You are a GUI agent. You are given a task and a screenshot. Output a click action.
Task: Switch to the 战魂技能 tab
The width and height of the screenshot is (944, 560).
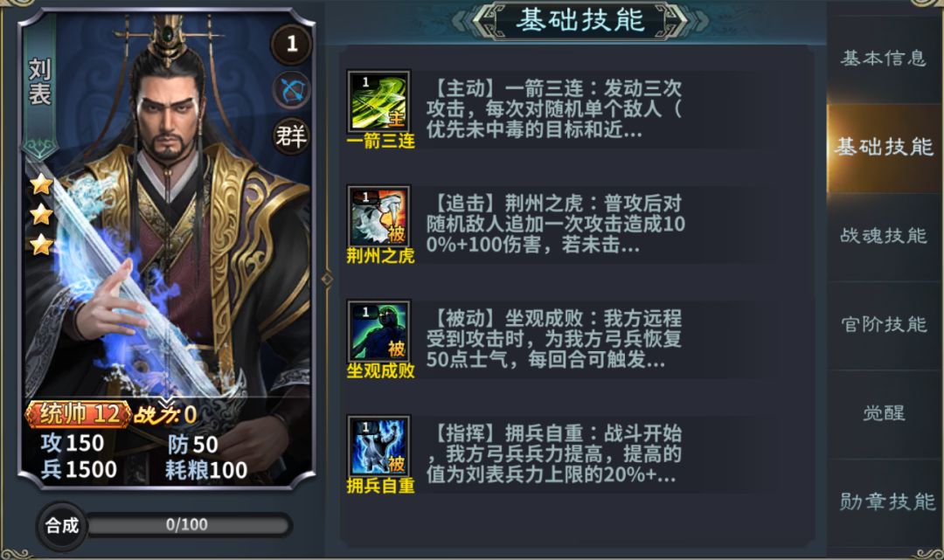[883, 236]
